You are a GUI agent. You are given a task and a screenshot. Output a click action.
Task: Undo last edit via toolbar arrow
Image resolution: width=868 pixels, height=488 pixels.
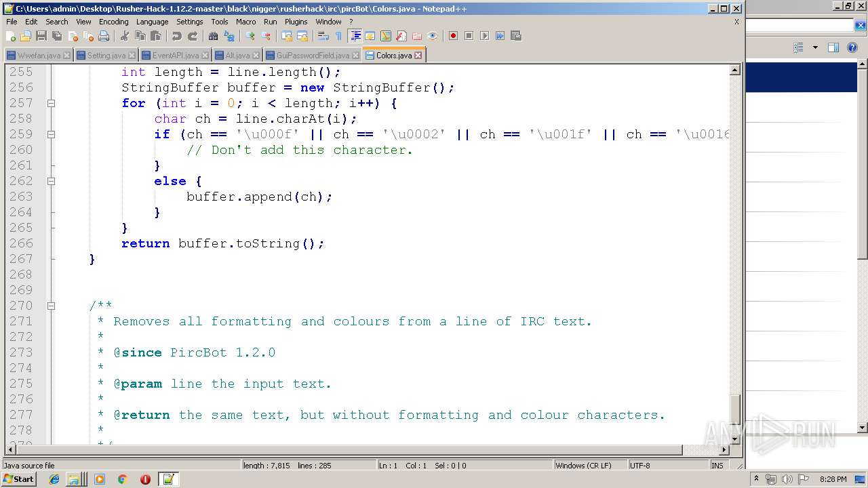click(x=177, y=36)
